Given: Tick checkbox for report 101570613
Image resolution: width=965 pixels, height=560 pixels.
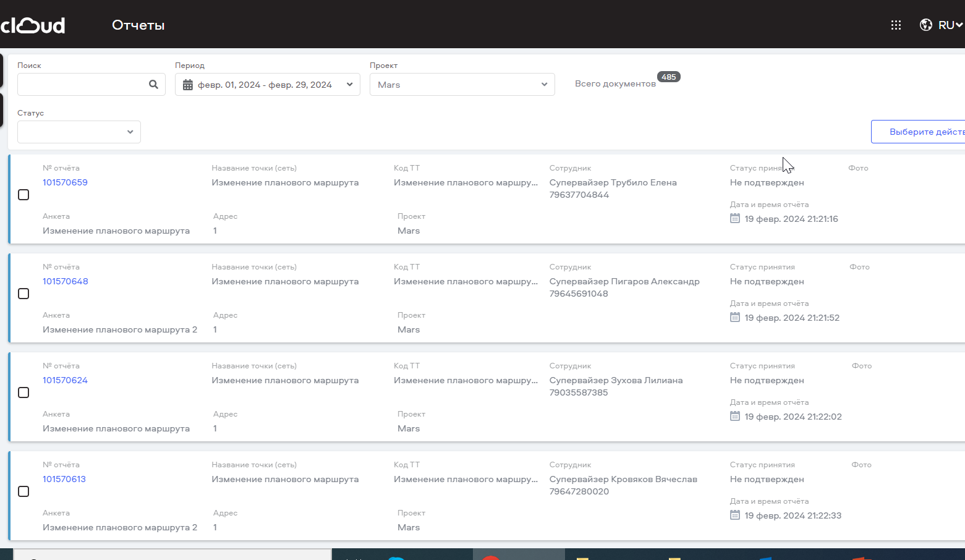Looking at the screenshot, I should [x=23, y=491].
